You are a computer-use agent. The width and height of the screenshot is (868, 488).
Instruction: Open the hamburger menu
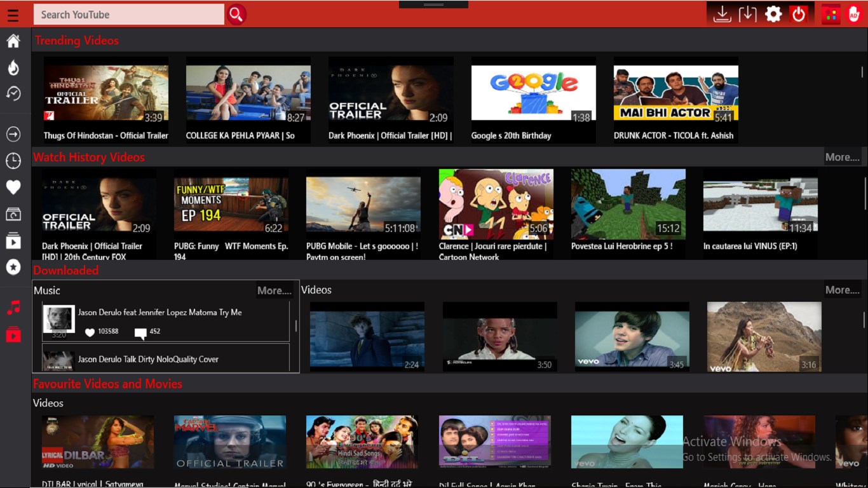(x=13, y=15)
